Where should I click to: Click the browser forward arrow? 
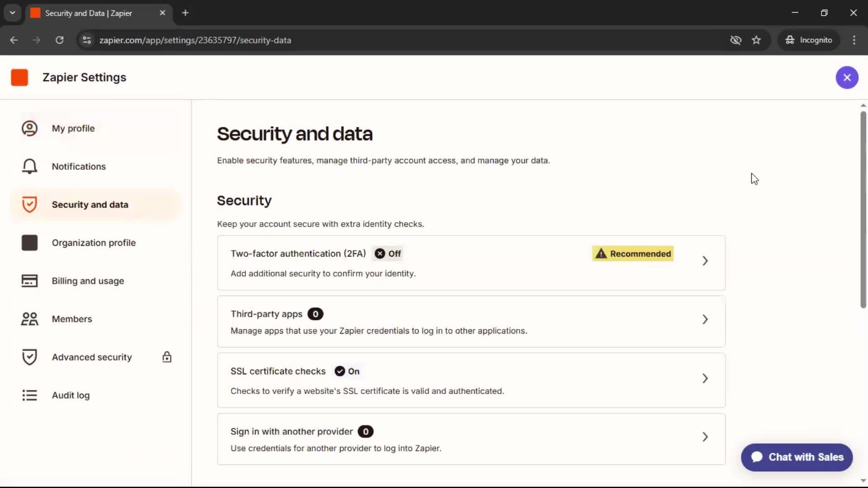[37, 40]
